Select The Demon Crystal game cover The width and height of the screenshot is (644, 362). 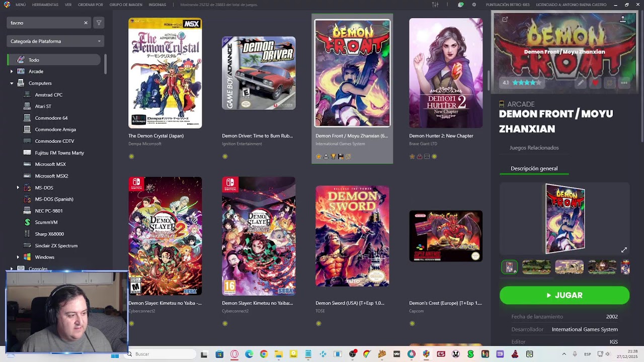165,73
